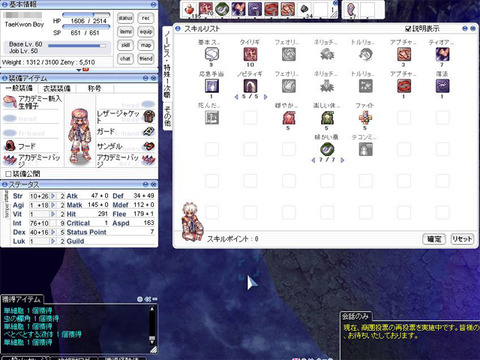Select the 応急手当 first aid skill icon
The width and height of the screenshot is (480, 360).
pyautogui.click(x=212, y=86)
